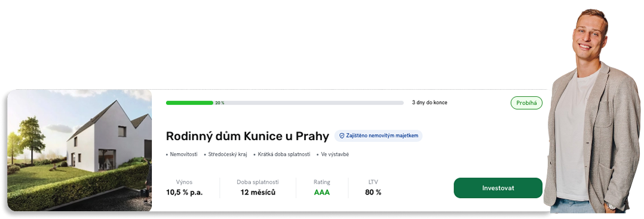
Task: Open the Rodinný dům Kunice u Prahy title
Action: 248,136
